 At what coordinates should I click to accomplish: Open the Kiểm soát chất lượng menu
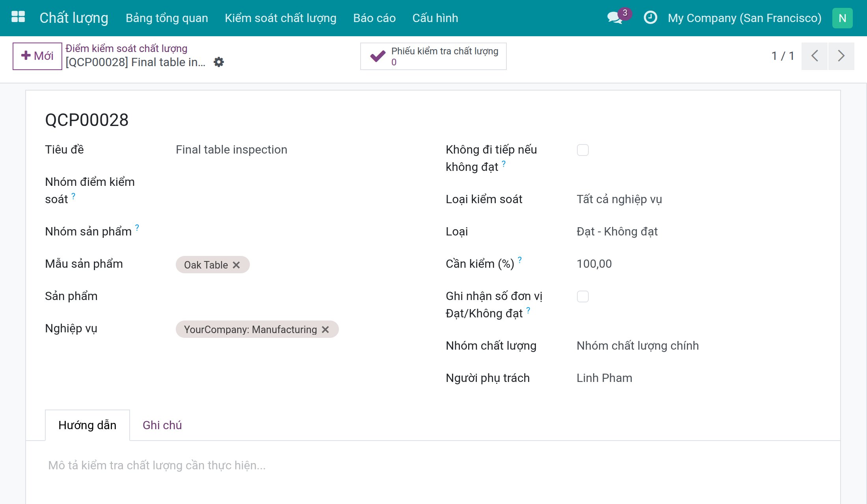[x=281, y=18]
